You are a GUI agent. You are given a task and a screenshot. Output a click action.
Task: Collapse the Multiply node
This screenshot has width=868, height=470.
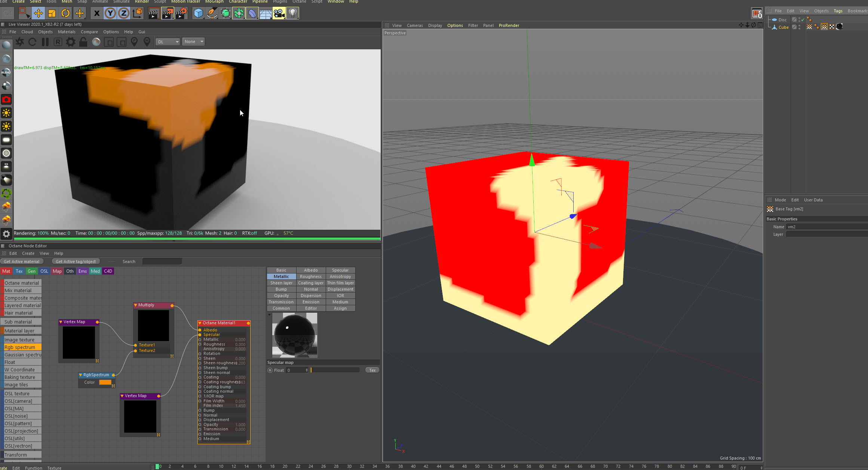coord(135,305)
